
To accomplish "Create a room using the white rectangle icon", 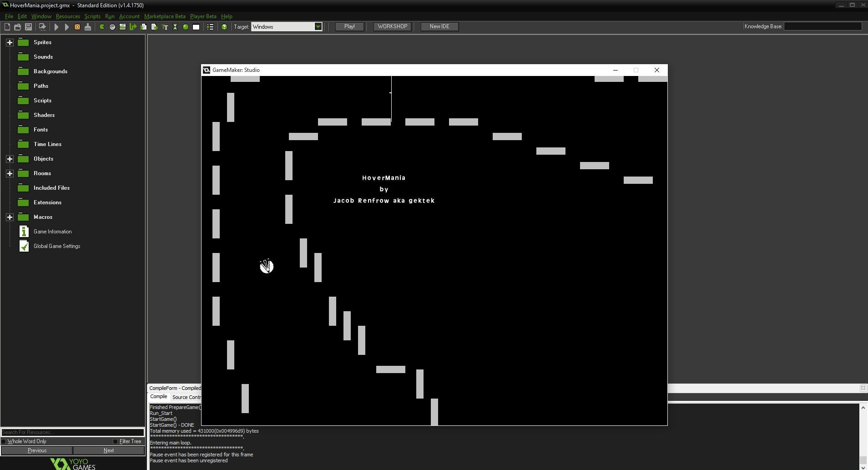I will (196, 27).
